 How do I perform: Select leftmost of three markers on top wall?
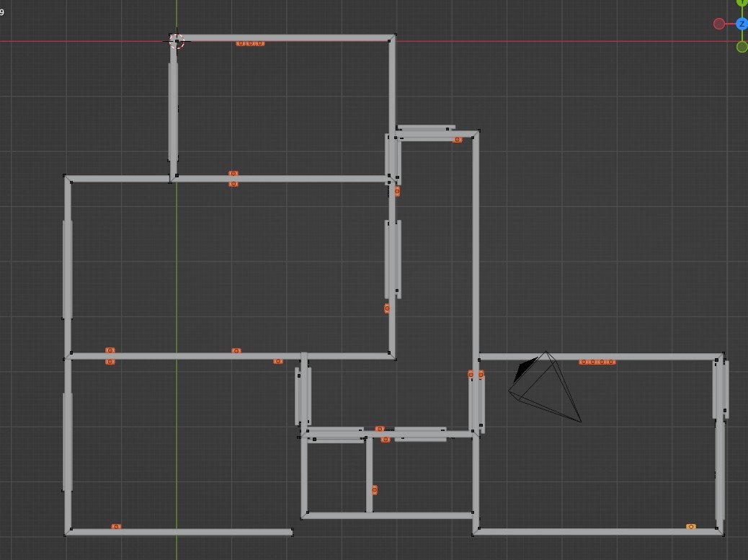point(241,43)
